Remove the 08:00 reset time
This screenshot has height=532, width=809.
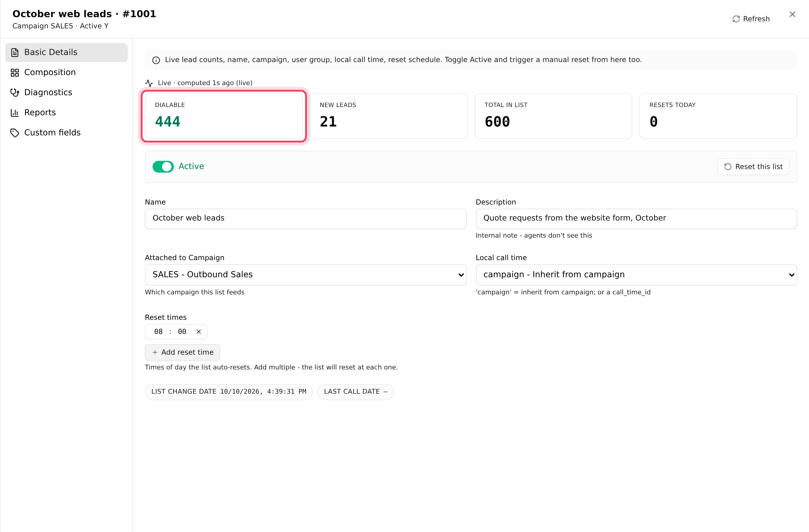click(198, 332)
